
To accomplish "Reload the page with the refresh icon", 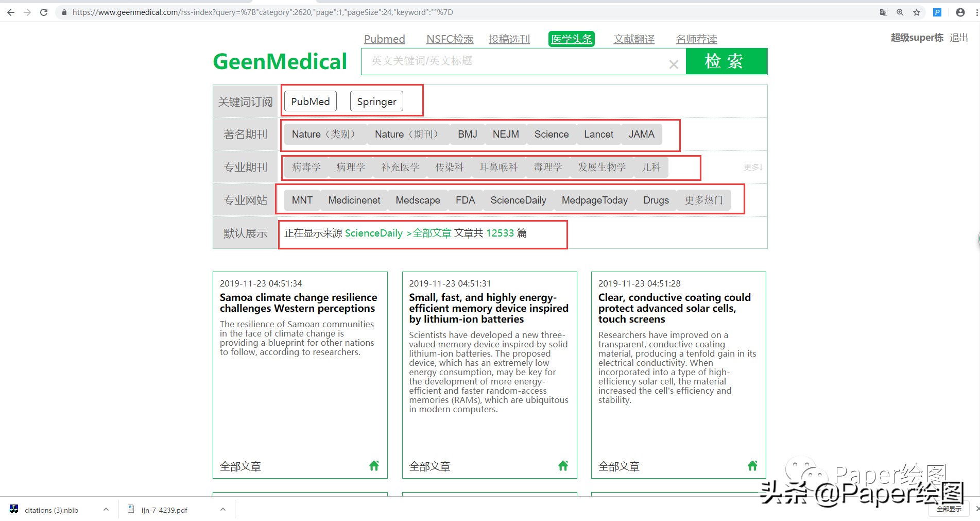I will coord(43,12).
